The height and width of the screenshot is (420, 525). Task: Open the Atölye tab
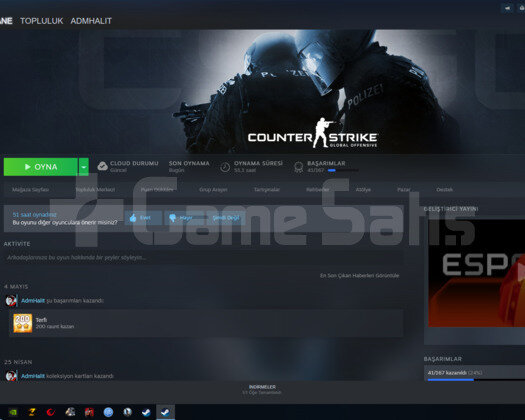click(363, 190)
